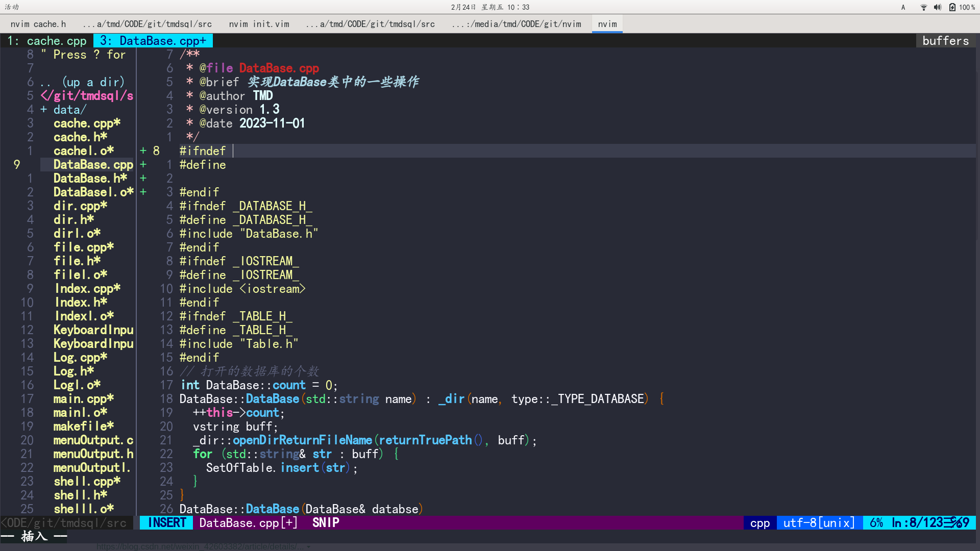Open DataBase.h from the file tree
The height and width of the screenshot is (551, 980).
(x=90, y=178)
